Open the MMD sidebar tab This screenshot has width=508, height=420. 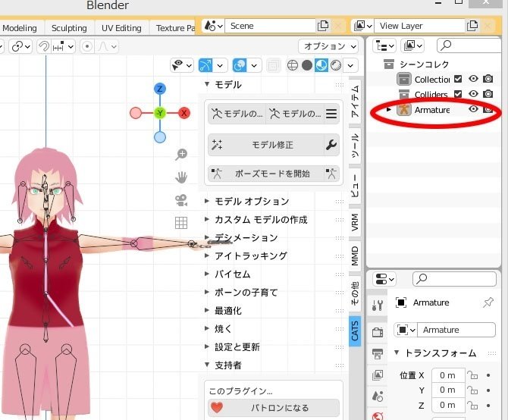pos(355,255)
